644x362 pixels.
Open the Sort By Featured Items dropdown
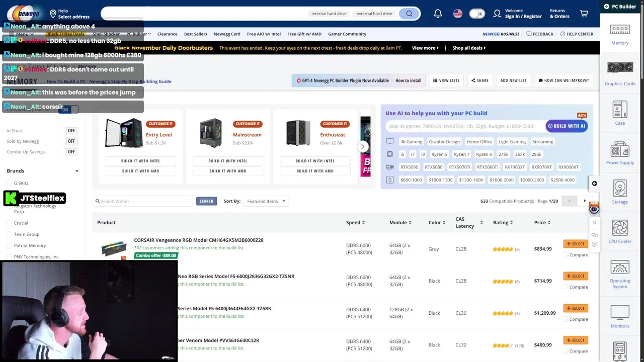click(266, 201)
